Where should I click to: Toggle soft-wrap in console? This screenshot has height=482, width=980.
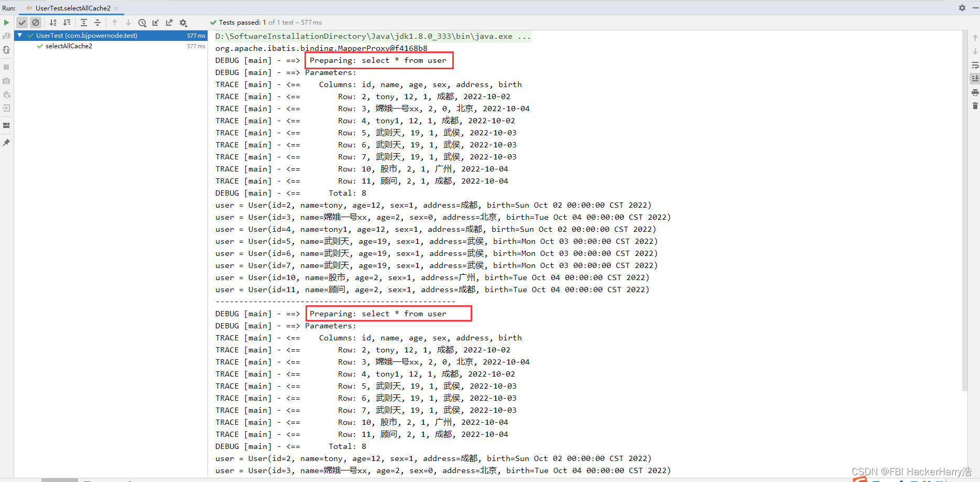coord(975,65)
